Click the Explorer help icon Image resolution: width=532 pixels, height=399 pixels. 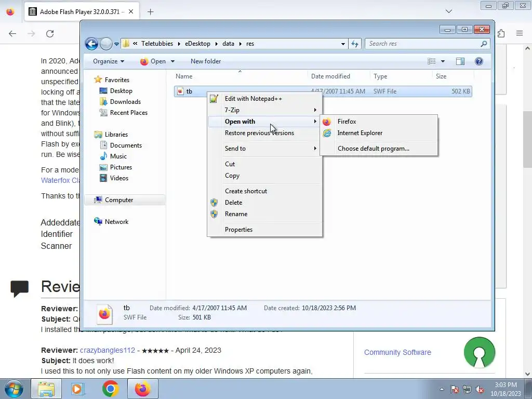[478, 61]
